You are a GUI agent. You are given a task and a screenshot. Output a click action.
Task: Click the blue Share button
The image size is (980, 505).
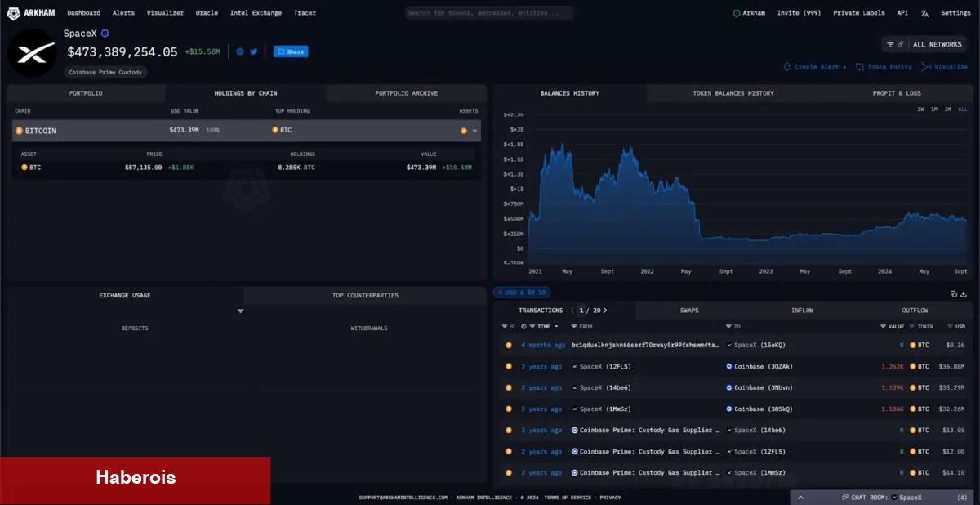[x=291, y=51]
